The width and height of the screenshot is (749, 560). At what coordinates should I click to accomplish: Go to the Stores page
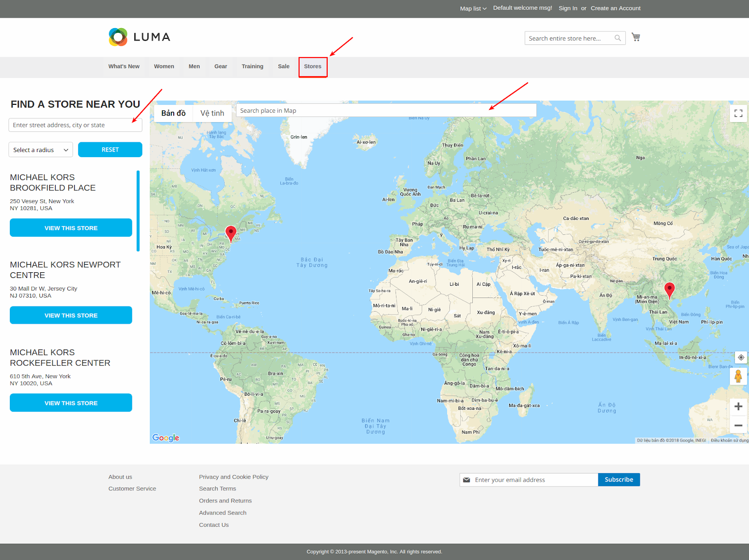coord(313,66)
